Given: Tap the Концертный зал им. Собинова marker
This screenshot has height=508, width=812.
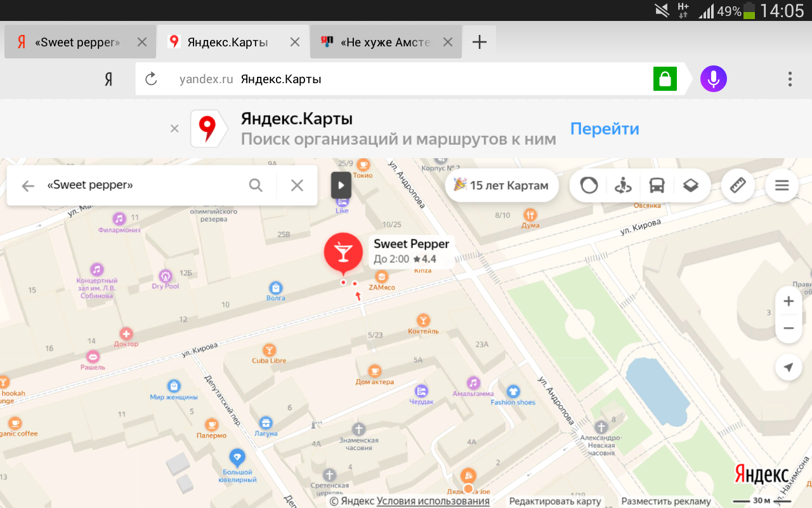Looking at the screenshot, I should pyautogui.click(x=96, y=269).
